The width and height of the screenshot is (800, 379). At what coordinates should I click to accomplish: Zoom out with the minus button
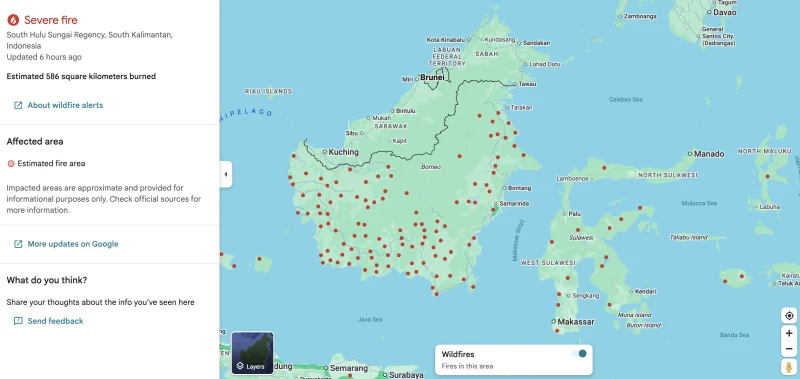point(789,349)
